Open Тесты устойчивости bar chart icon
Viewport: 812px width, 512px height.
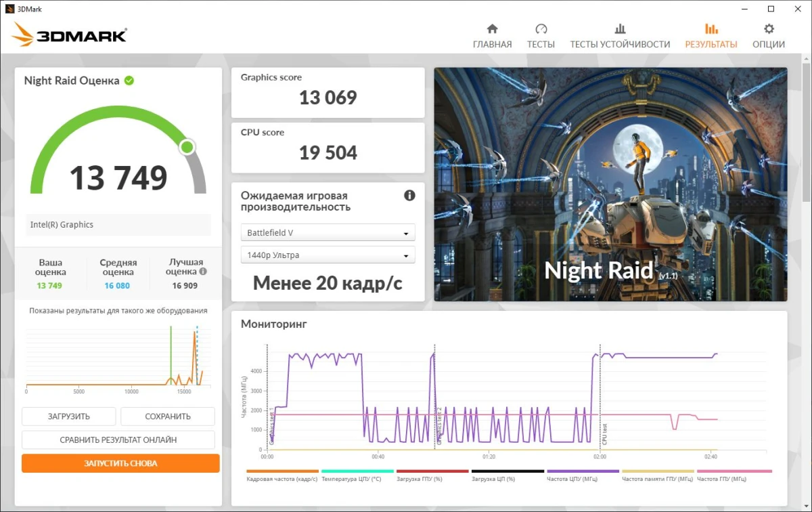(620, 28)
